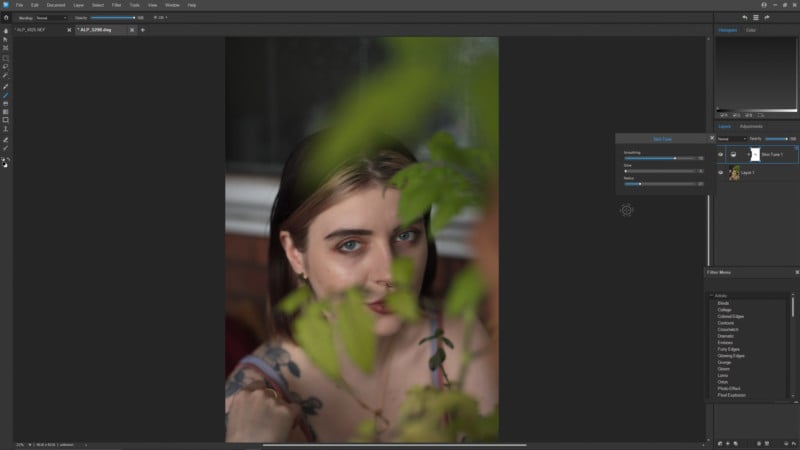Select the rectangle Shape tool
The height and width of the screenshot is (450, 800).
6,120
